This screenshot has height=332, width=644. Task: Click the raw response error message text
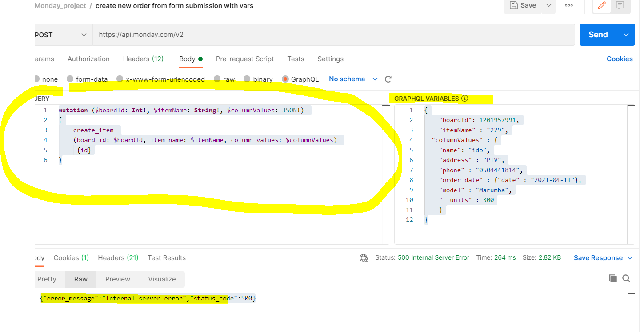click(x=148, y=299)
